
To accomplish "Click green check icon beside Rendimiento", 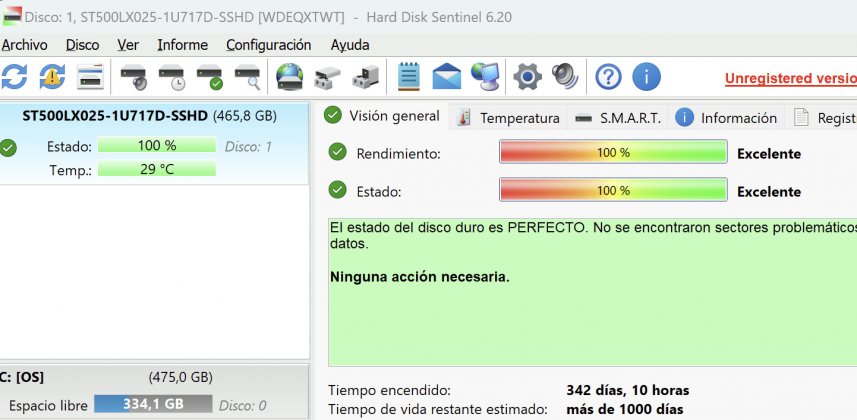I will [x=338, y=152].
